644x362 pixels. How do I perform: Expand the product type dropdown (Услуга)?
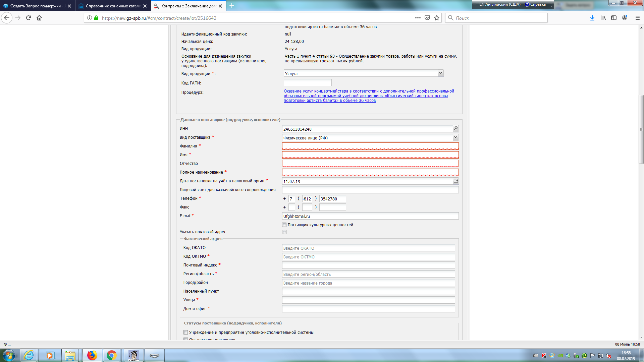[440, 73]
